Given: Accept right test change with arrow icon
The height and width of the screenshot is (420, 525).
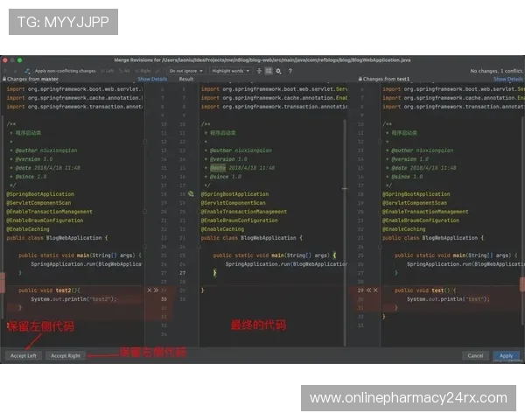Looking at the screenshot, I should [x=369, y=290].
